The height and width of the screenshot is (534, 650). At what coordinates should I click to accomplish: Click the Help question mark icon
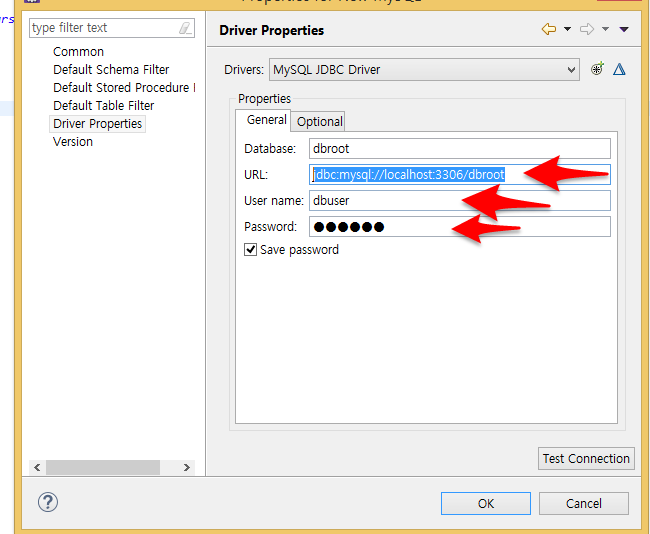pos(48,502)
